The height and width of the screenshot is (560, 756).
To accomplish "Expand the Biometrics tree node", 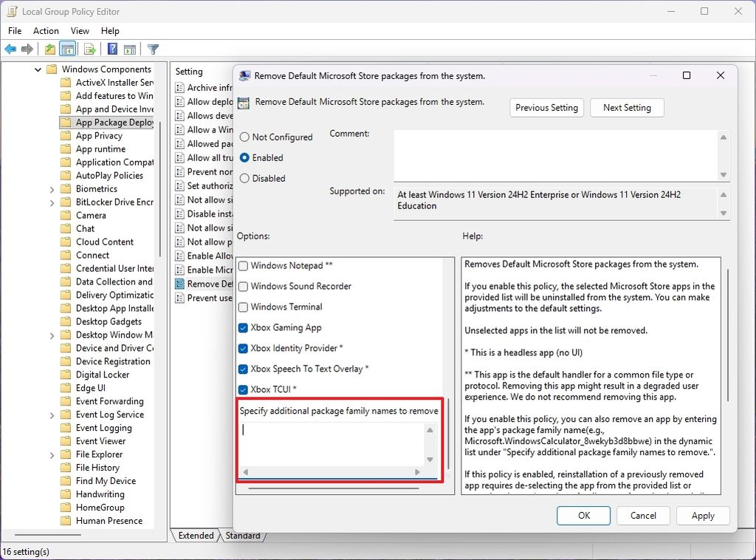I will [52, 190].
